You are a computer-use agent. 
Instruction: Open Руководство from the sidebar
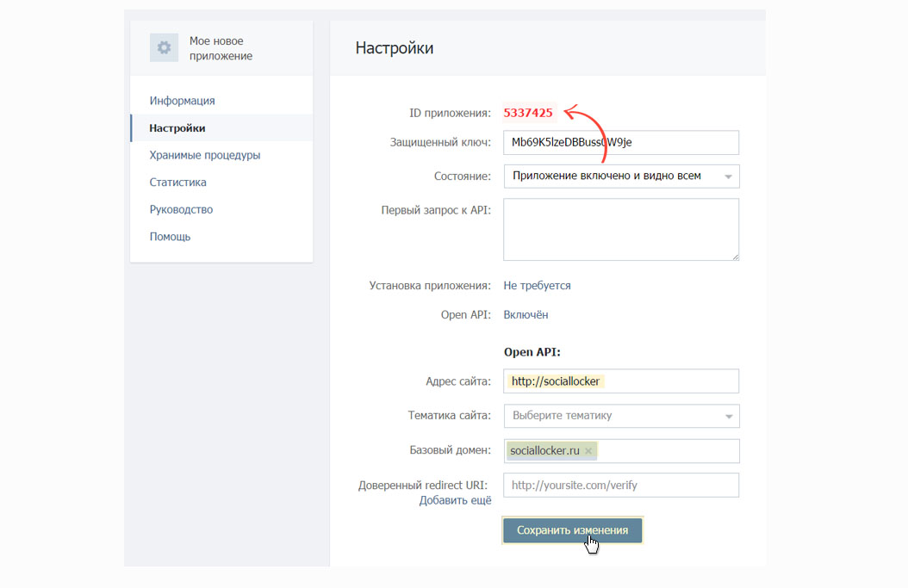coord(181,209)
